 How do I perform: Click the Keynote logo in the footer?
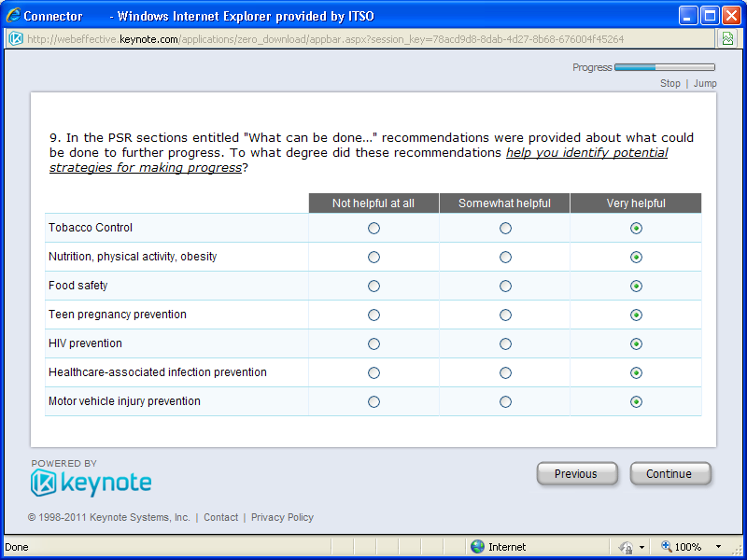[92, 482]
